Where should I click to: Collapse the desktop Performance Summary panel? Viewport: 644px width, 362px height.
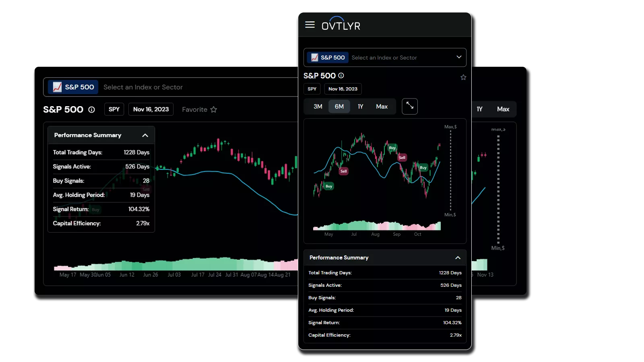(145, 136)
